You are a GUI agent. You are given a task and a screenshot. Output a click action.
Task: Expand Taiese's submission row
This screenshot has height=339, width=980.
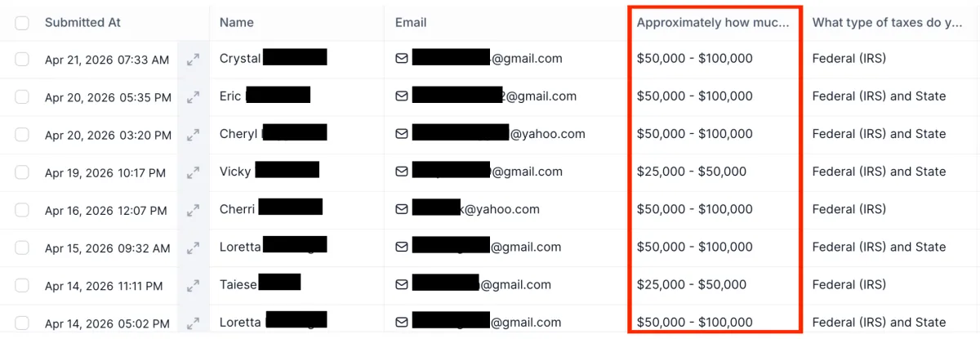194,287
